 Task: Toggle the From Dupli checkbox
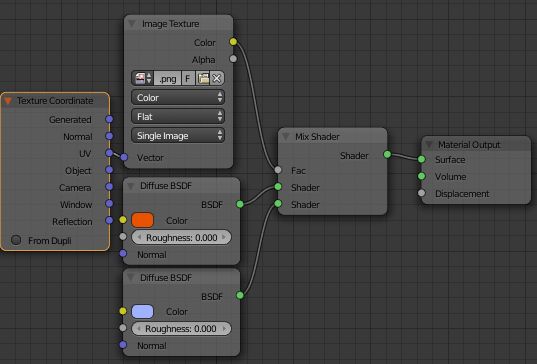[x=16, y=240]
